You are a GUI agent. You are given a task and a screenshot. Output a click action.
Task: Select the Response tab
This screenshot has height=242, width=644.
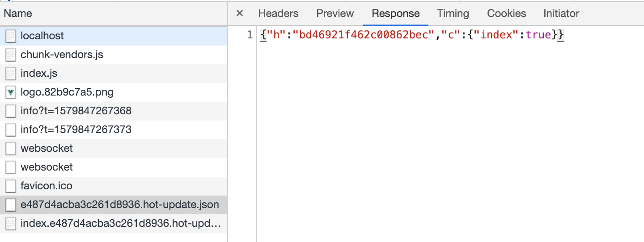point(396,13)
